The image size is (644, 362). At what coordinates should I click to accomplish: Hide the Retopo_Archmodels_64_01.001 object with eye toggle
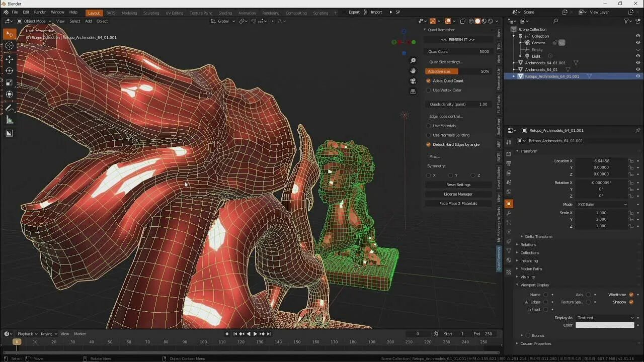(638, 76)
